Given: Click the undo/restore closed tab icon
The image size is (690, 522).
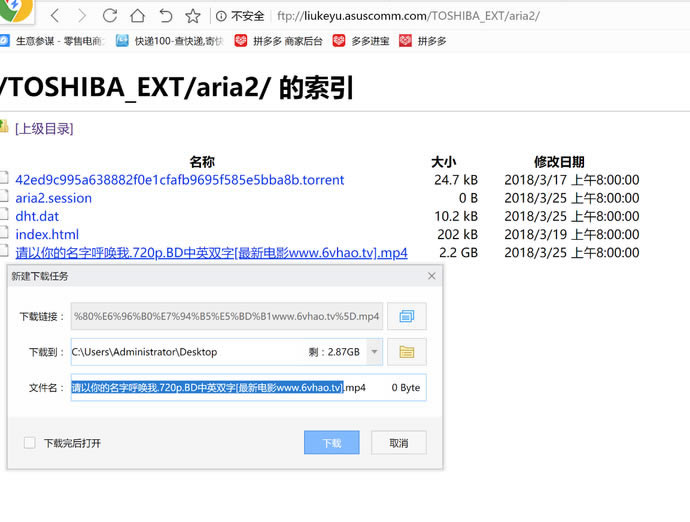Looking at the screenshot, I should [x=166, y=16].
